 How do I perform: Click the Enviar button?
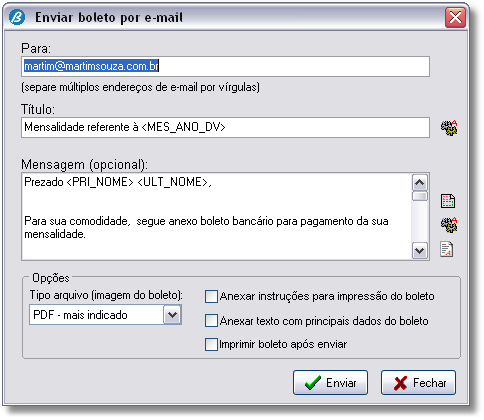point(330,383)
